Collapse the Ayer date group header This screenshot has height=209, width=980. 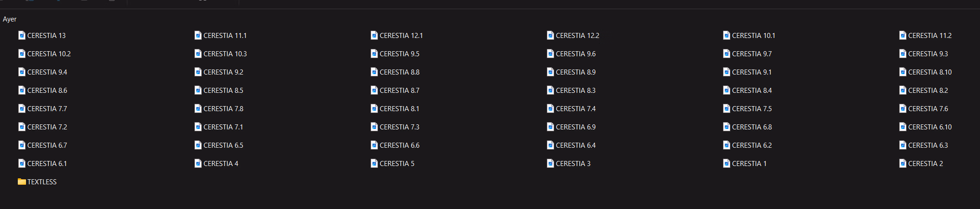click(x=10, y=19)
